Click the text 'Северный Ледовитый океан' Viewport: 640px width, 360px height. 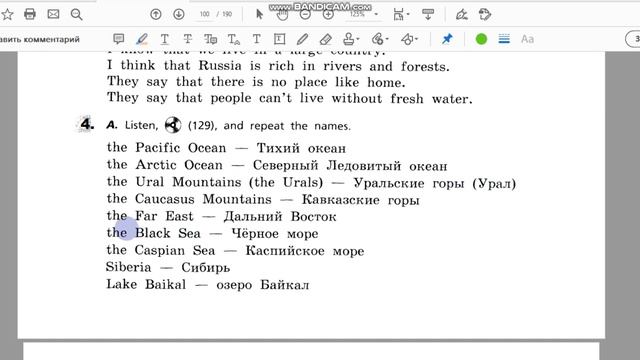pos(350,166)
